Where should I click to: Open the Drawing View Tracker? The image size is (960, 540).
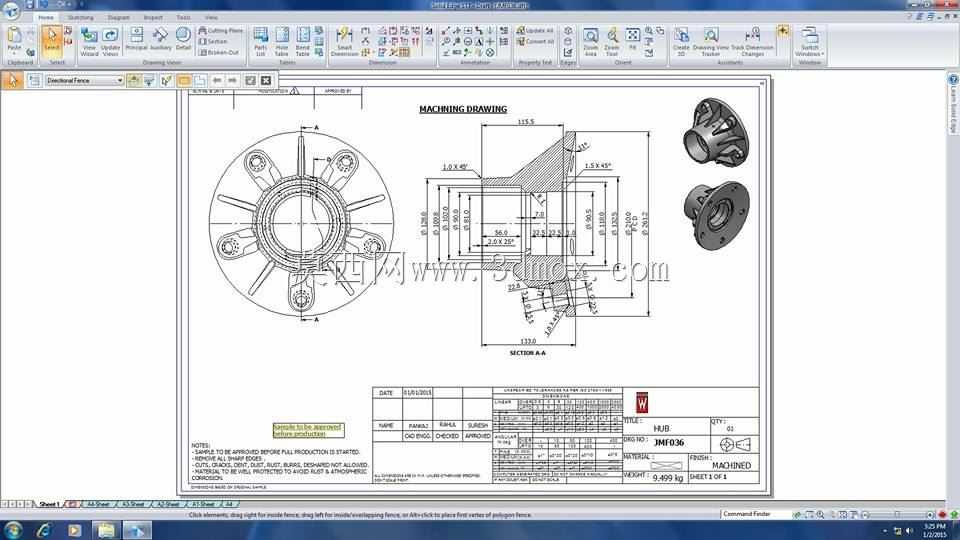(711, 42)
